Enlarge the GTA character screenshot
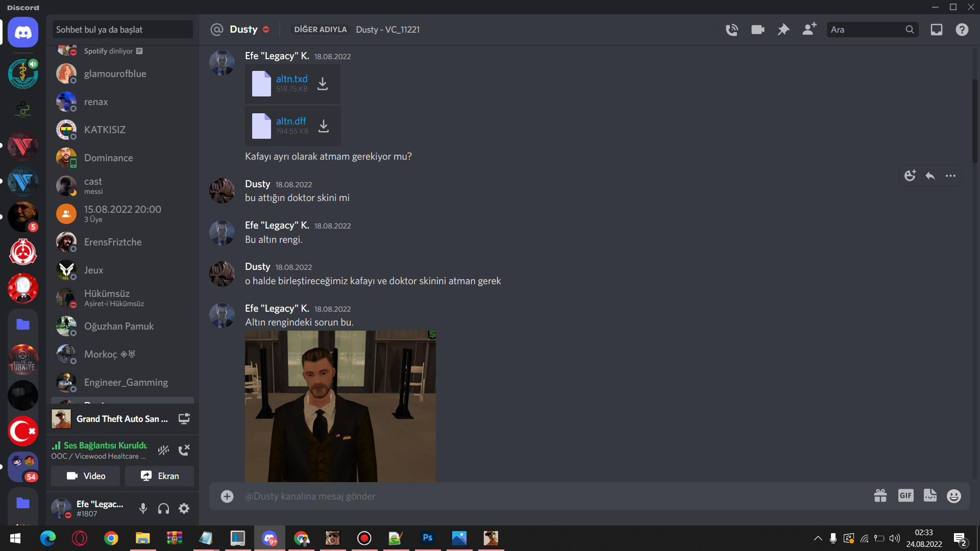This screenshot has width=980, height=551. coord(340,406)
